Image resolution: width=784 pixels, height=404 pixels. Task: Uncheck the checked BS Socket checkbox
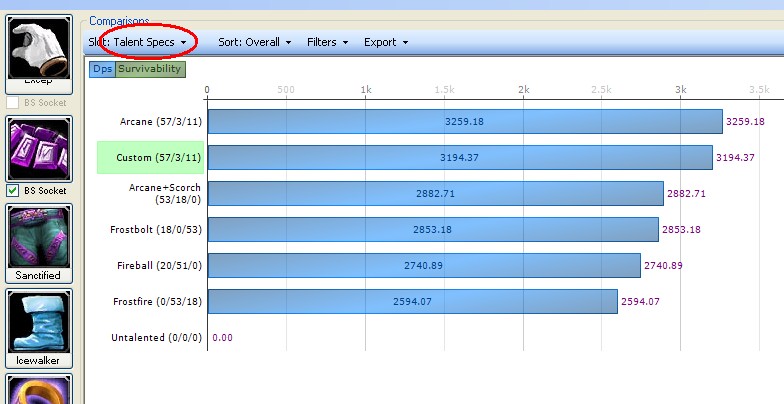(x=13, y=190)
